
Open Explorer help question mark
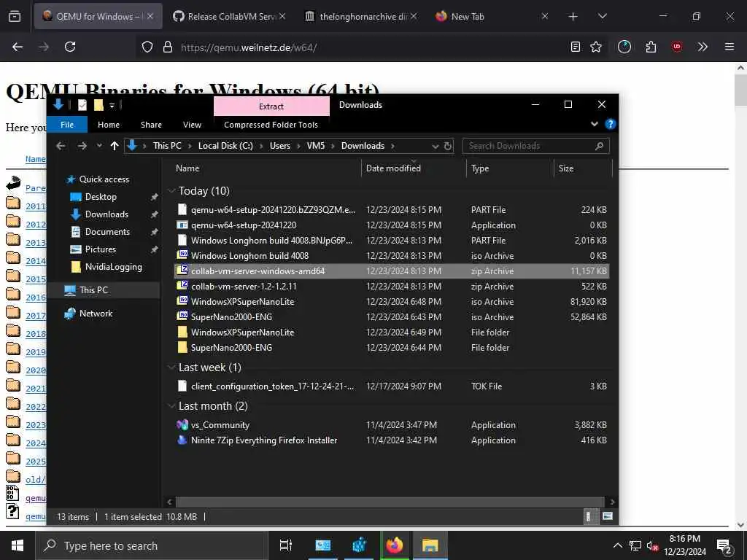[x=610, y=124]
